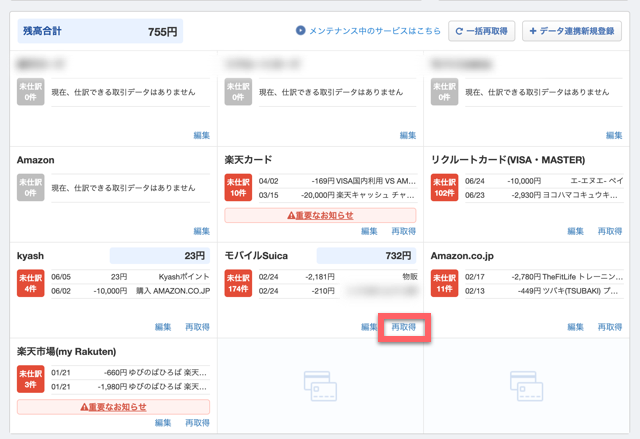Click the 未仕訳 10件 badge for 楽天カード
This screenshot has width=640, height=439.
[x=238, y=188]
